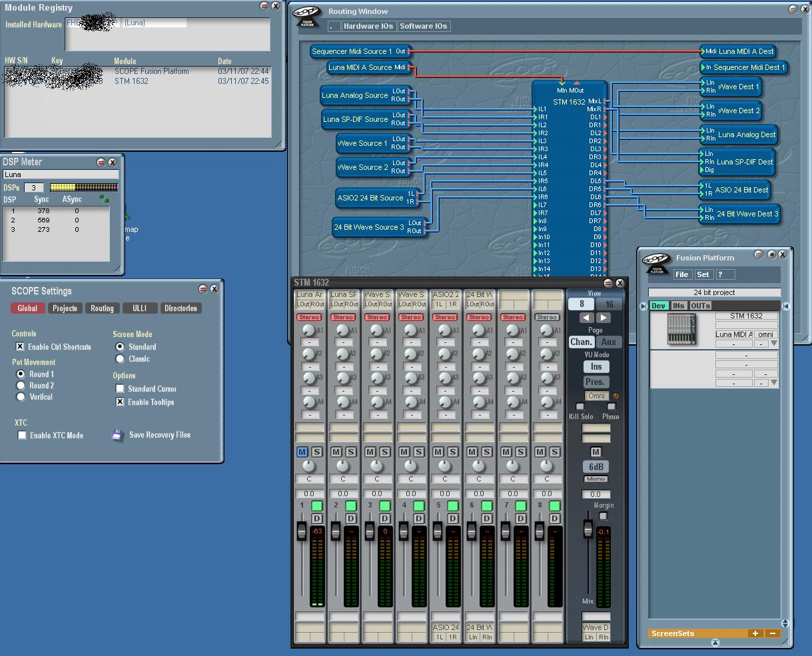
Task: Remove a ScreenSet with the minus button
Action: [x=772, y=633]
